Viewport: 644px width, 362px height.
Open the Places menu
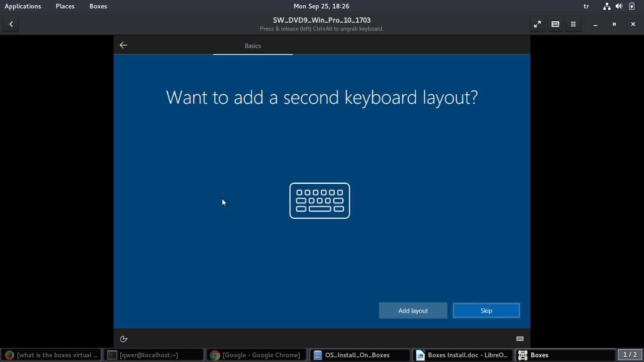[x=65, y=6]
